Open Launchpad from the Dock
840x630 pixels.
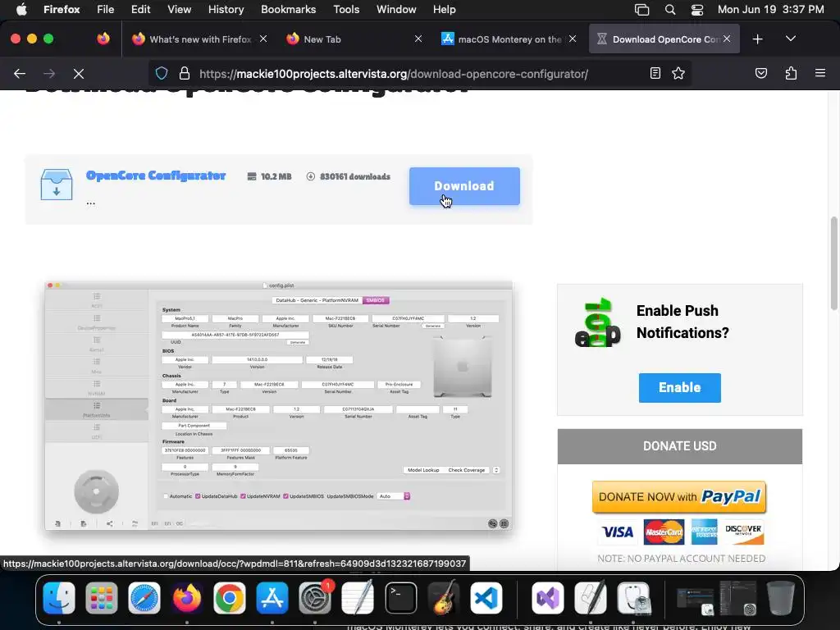(x=101, y=597)
